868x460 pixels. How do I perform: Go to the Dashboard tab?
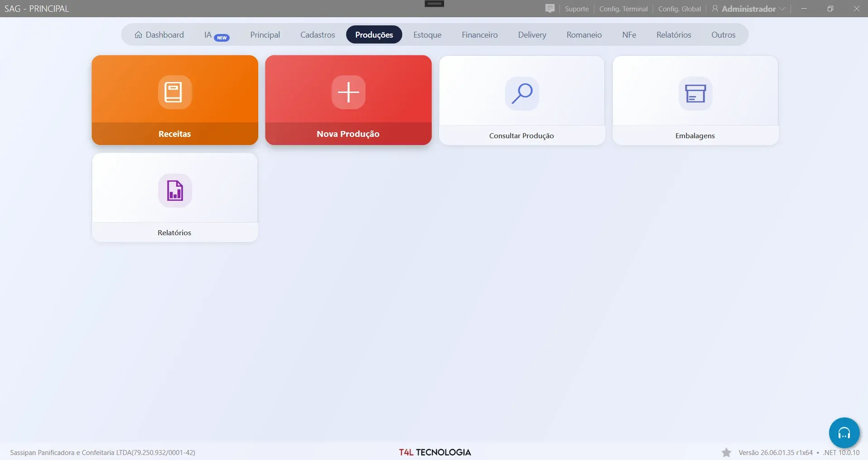(159, 35)
